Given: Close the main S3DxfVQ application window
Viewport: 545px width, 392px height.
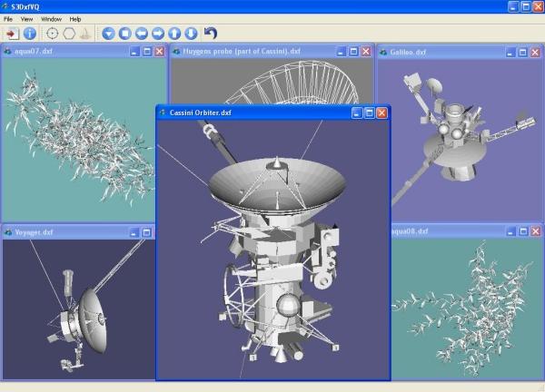Looking at the screenshot, I should coord(539,6).
